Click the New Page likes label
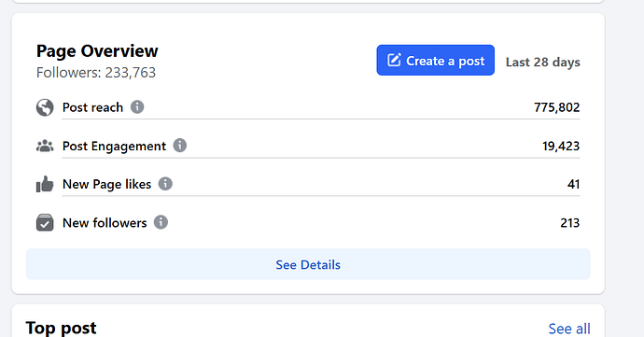 [106, 184]
